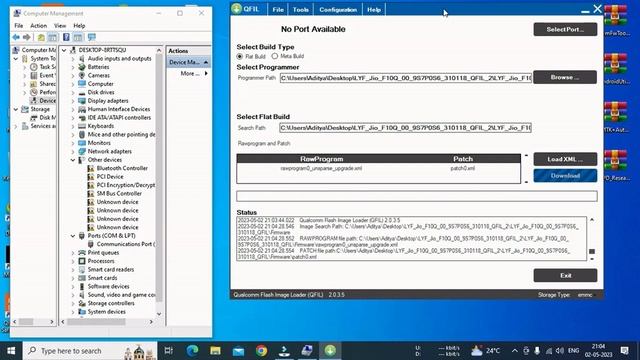
Task: Select patch0.xml in Patch column
Action: pyautogui.click(x=462, y=168)
